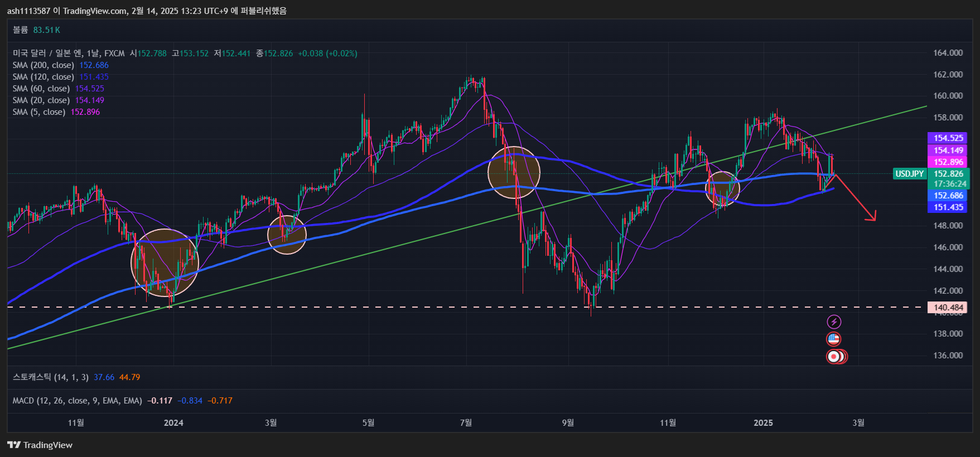Select the SMA (120, close) indicator legend
980x457 pixels.
[44, 77]
